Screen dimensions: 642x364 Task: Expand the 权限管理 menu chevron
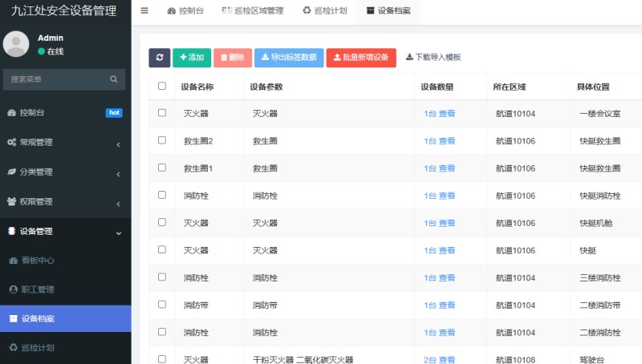(118, 204)
